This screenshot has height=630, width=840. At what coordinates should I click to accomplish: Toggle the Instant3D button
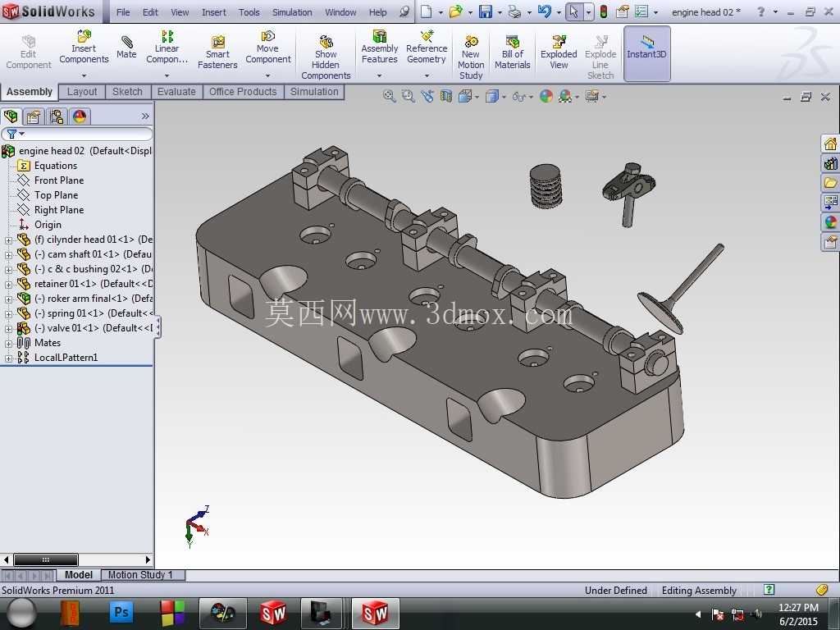click(646, 53)
